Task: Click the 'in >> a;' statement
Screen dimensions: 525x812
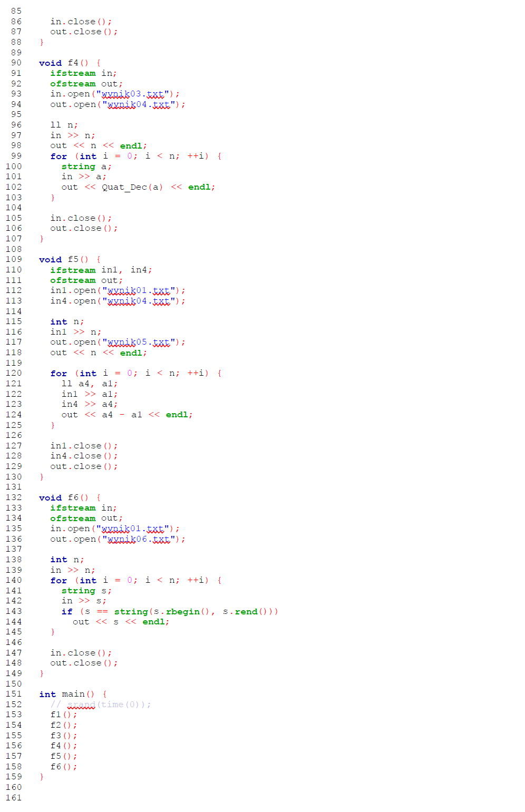Action: (x=84, y=177)
